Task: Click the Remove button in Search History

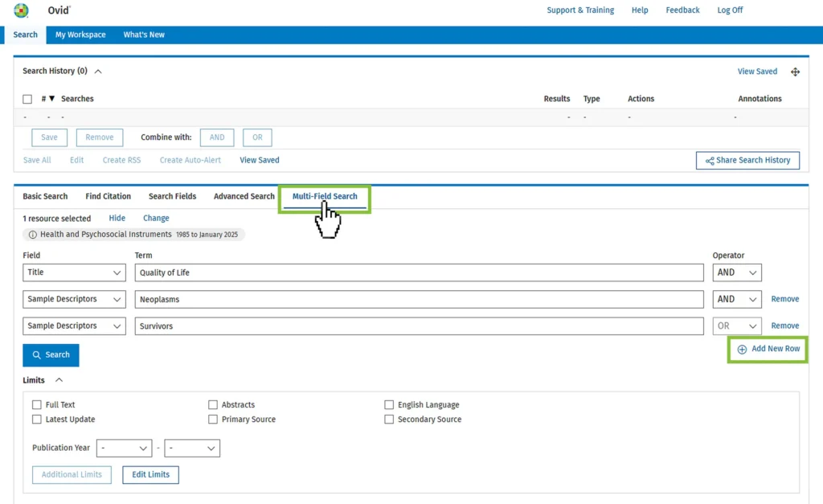Action: 100,137
